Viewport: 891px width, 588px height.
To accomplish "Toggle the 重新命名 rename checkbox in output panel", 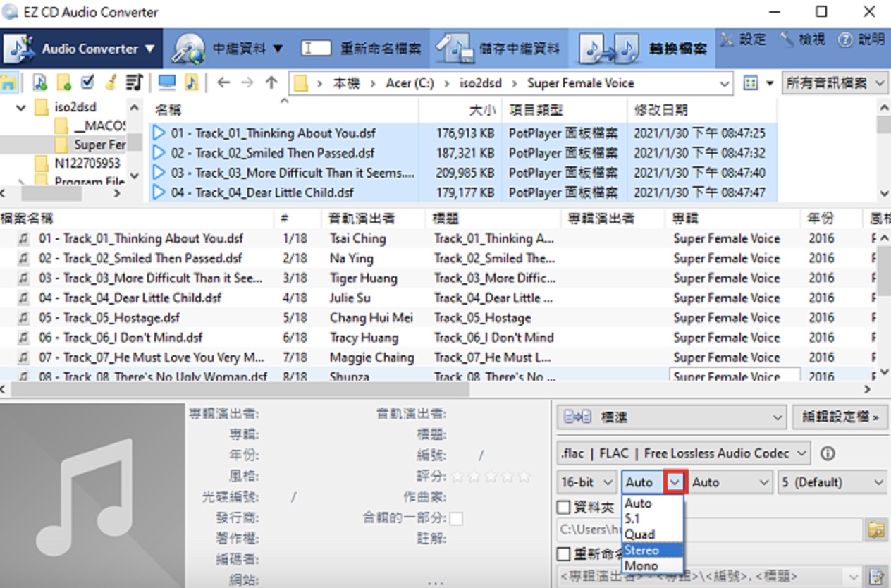I will [563, 554].
